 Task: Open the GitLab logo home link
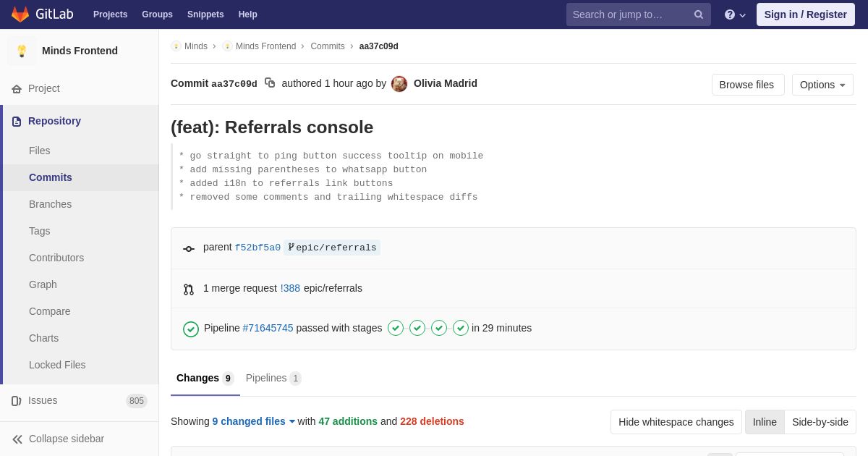[41, 14]
